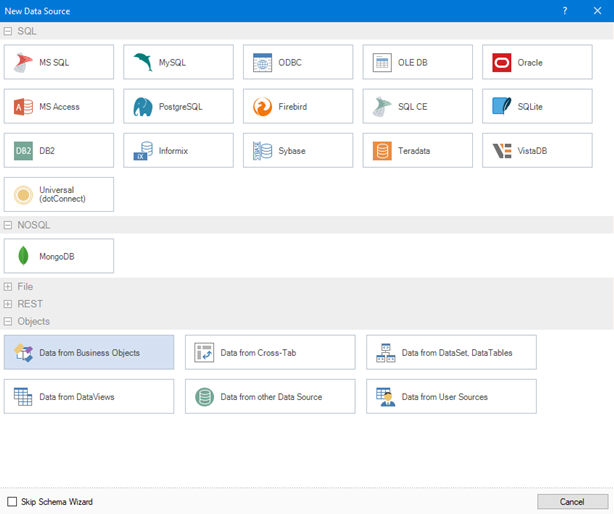Pick the Data from DataViews grid icon

[x=23, y=397]
